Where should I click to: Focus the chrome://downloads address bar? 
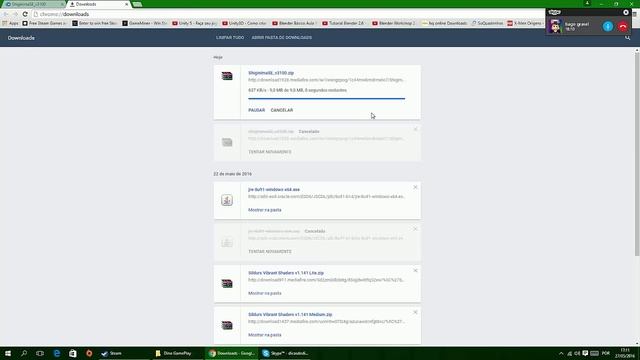click(x=286, y=14)
